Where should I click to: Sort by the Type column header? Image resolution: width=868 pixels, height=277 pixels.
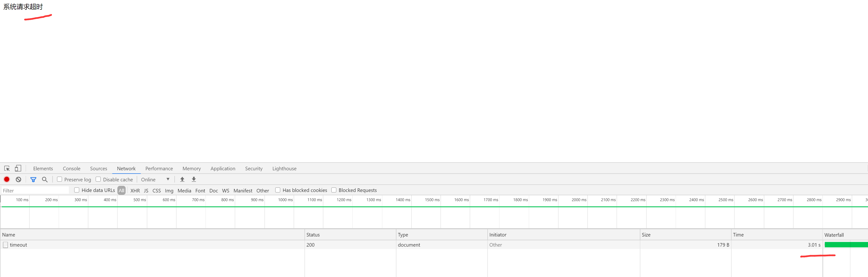442,235
